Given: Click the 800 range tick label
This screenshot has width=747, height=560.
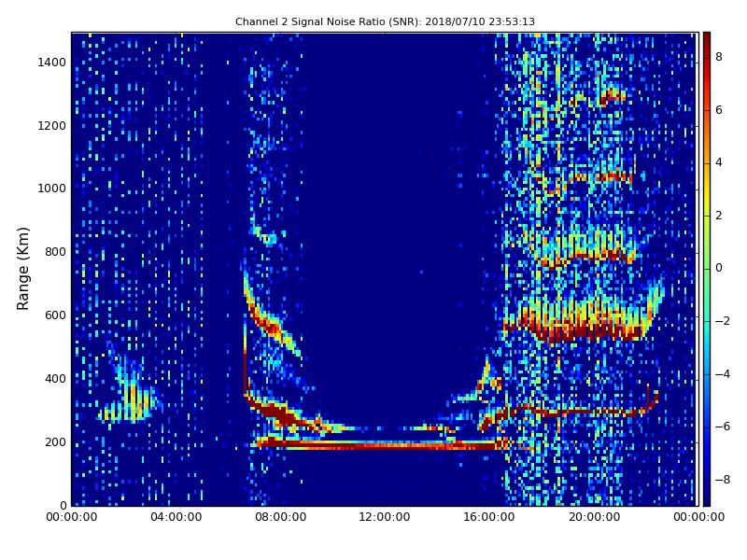Looking at the screenshot, I should pos(55,252).
